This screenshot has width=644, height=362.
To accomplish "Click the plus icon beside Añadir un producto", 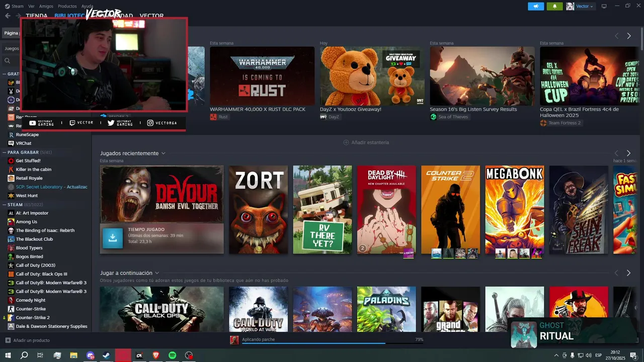I will pyautogui.click(x=8, y=340).
